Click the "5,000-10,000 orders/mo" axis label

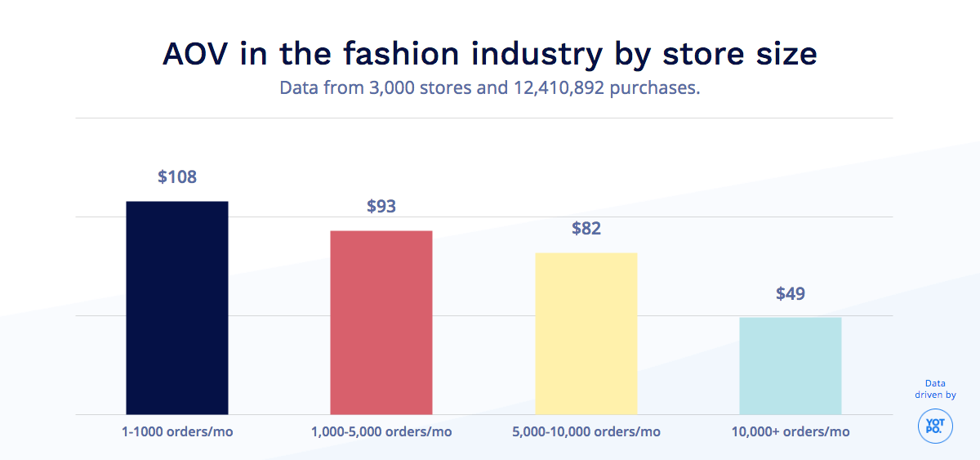pyautogui.click(x=586, y=431)
